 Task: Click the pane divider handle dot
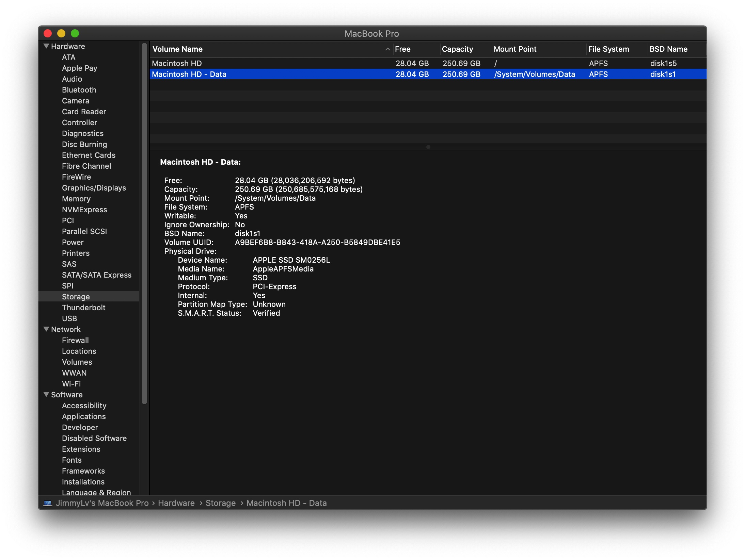pyautogui.click(x=428, y=147)
